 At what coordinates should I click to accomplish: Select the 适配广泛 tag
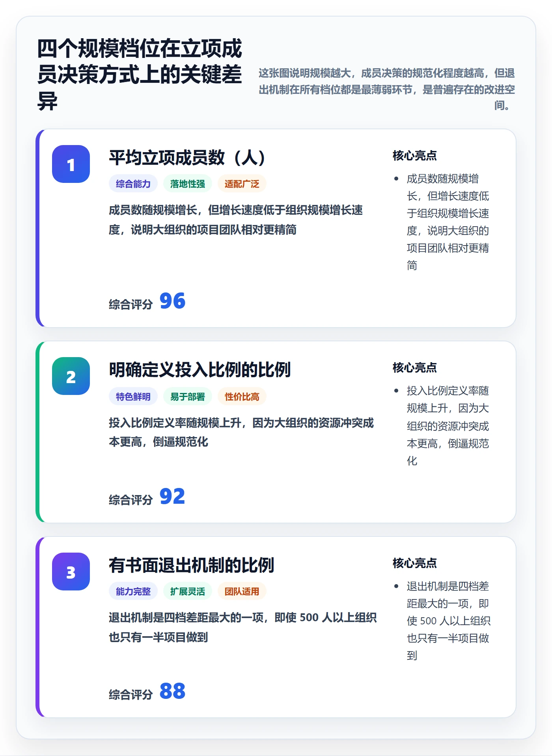[x=242, y=184]
